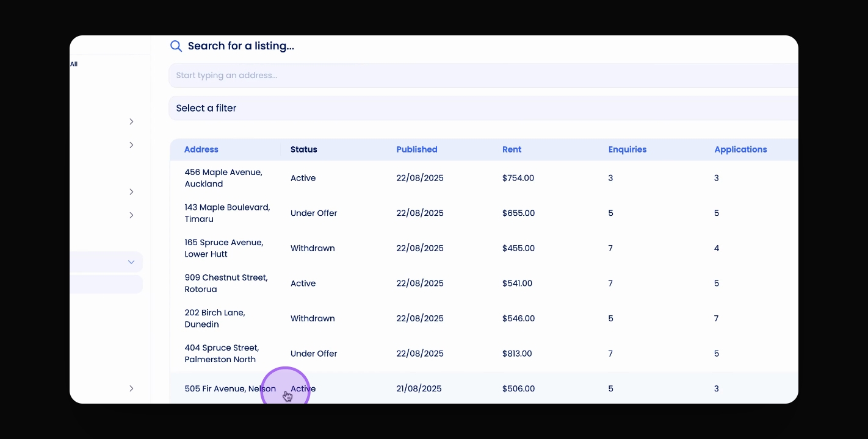Viewport: 868px width, 439px height.
Task: Sort by the Rent column header
Action: click(512, 149)
